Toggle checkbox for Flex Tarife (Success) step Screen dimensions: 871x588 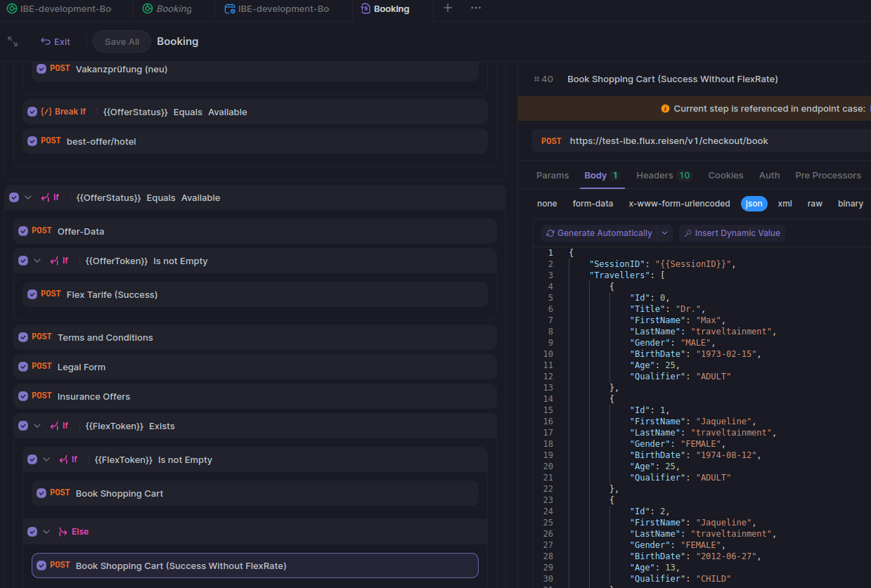coord(32,294)
